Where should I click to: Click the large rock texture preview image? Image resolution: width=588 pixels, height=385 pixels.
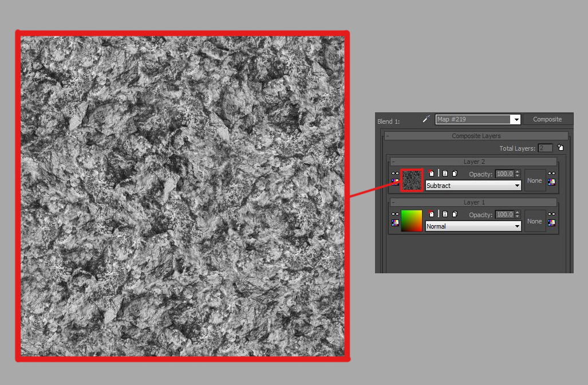pos(183,196)
